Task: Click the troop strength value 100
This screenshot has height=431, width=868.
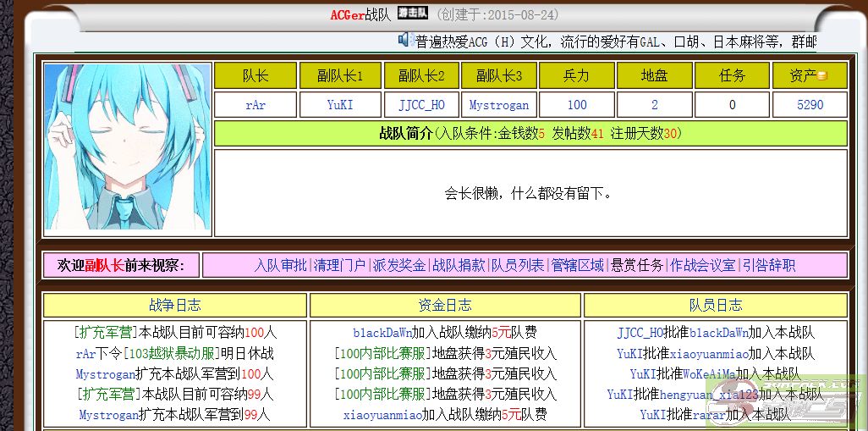Action: point(577,105)
